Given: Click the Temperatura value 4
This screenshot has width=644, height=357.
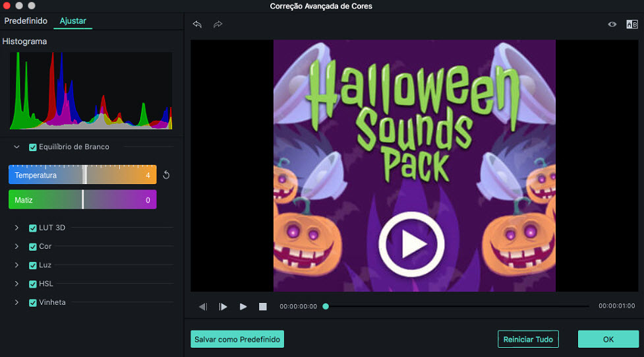Looking at the screenshot, I should 148,176.
